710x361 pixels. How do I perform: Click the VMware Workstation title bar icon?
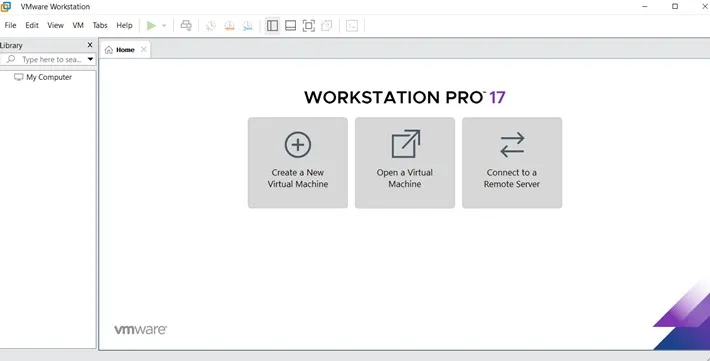coord(6,6)
